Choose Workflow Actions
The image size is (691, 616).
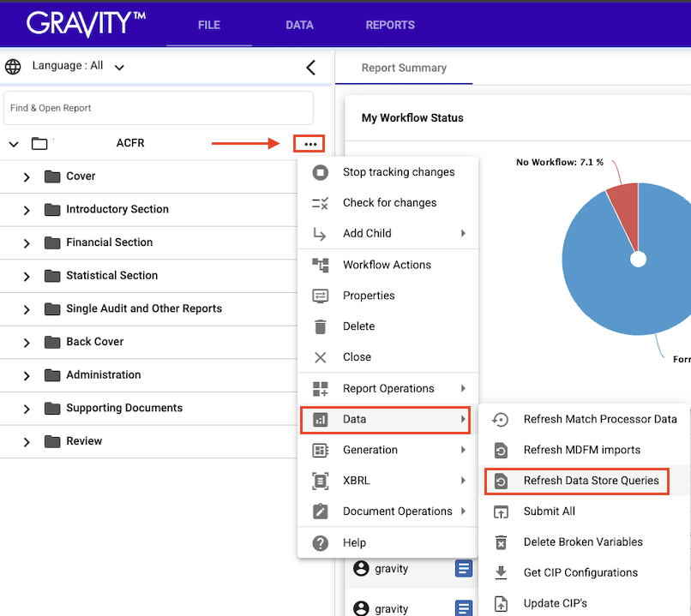388,265
